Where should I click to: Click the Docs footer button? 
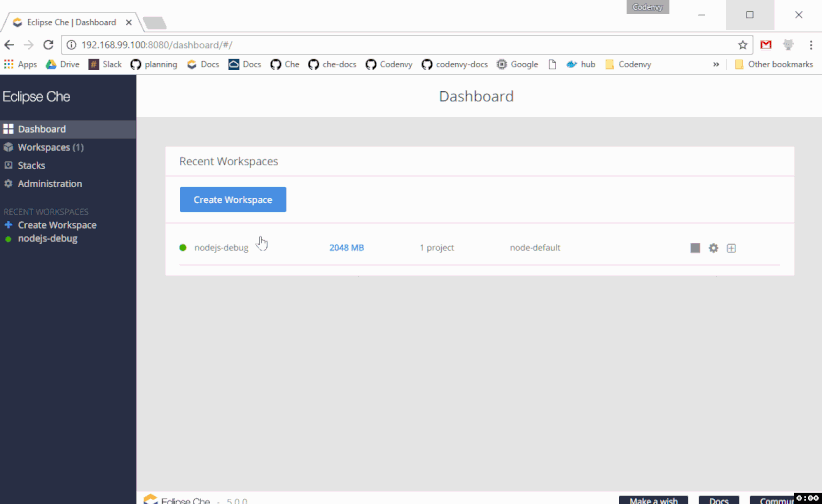718,499
